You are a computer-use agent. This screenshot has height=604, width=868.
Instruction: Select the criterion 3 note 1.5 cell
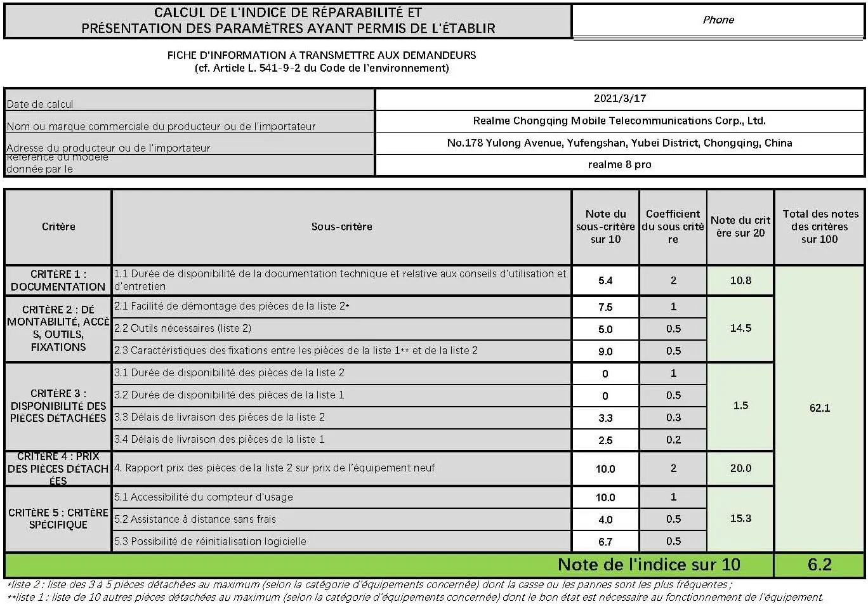click(x=740, y=405)
